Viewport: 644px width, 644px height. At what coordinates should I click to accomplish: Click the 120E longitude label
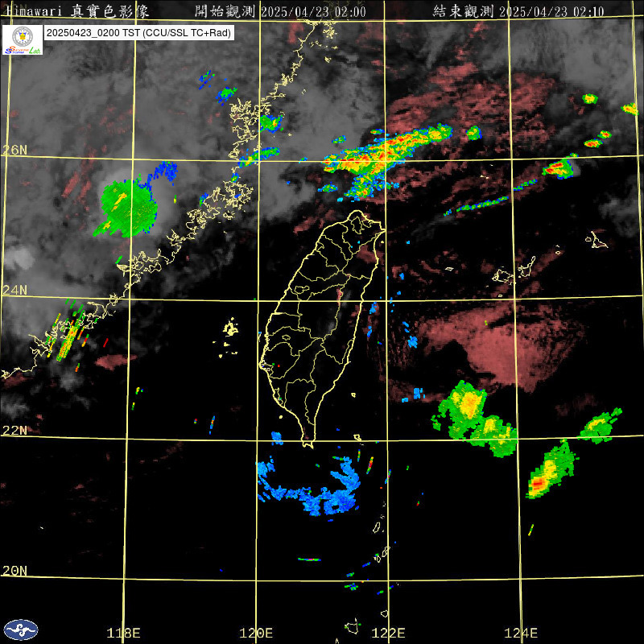point(256,633)
